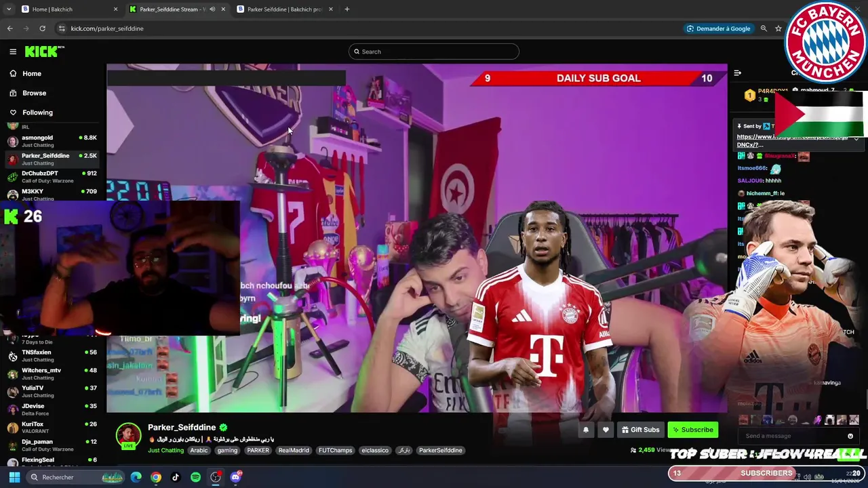Open the JDevise channel in the sidebar

53,409
